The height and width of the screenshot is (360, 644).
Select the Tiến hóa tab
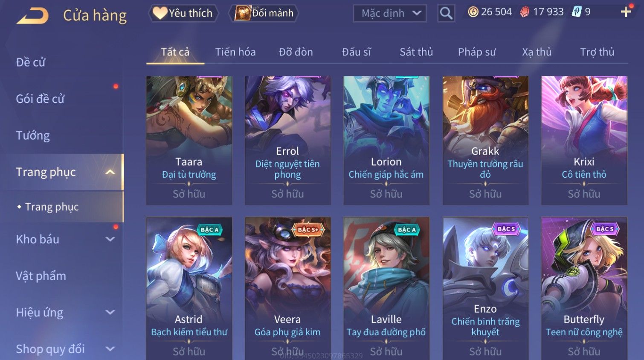click(235, 52)
